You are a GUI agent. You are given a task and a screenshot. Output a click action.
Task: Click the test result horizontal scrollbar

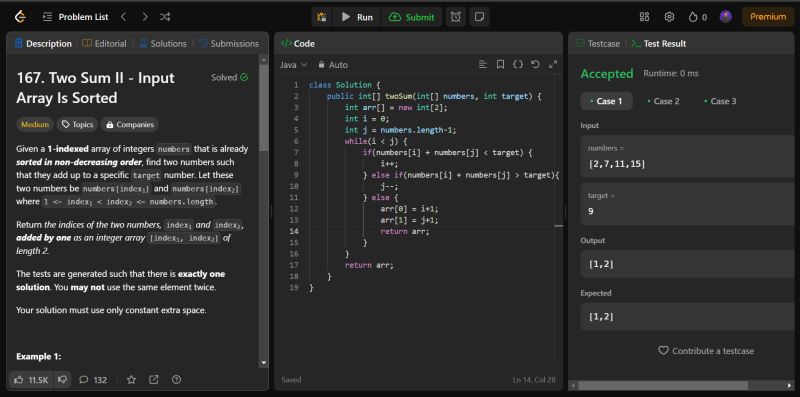[663, 385]
